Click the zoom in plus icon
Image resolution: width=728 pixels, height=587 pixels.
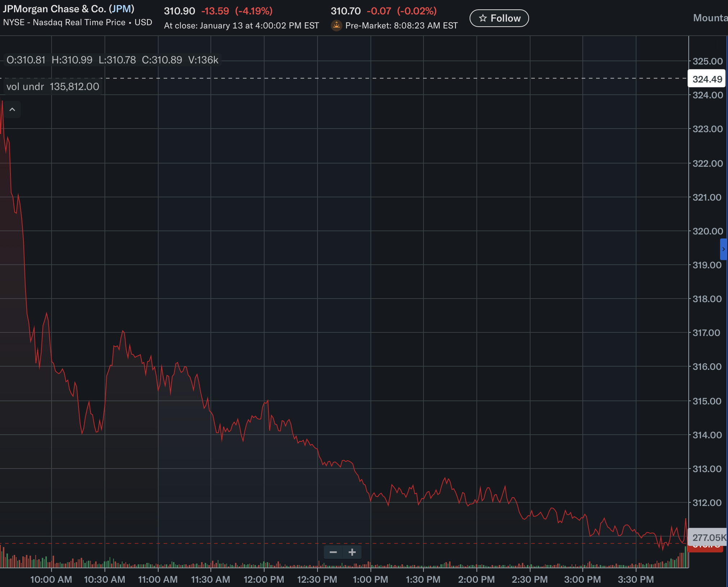coord(352,552)
